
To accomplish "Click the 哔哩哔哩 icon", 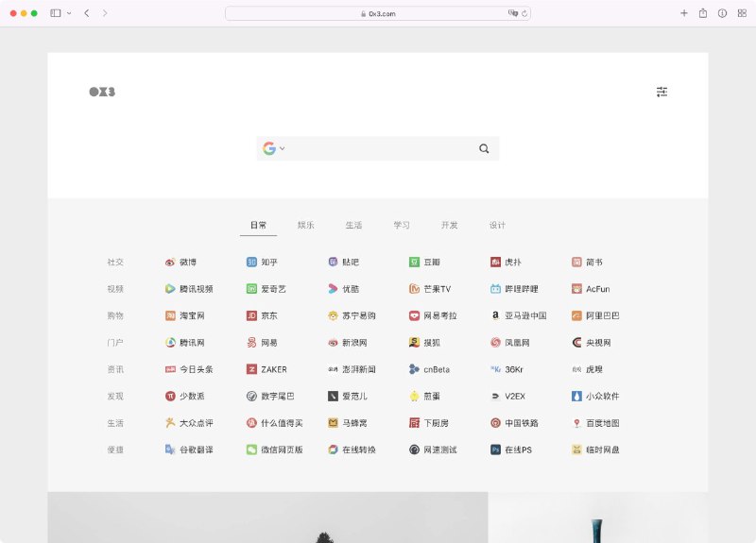I will [495, 289].
